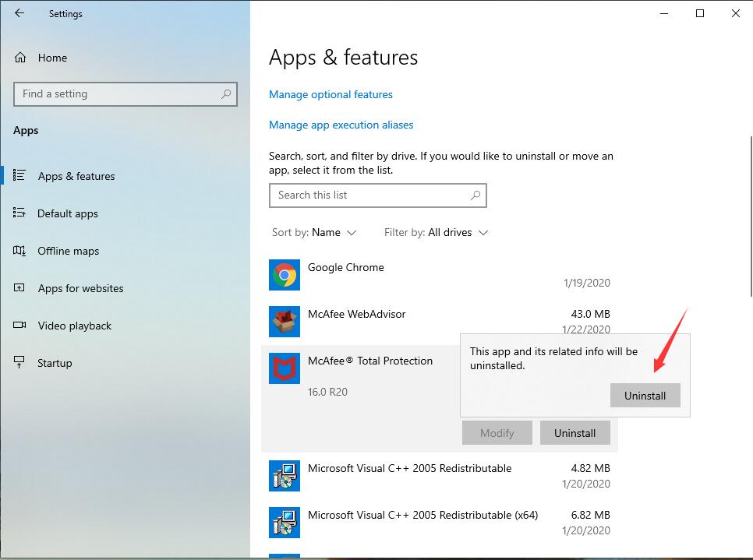The image size is (753, 560).
Task: Open the Video playback page
Action: (74, 326)
